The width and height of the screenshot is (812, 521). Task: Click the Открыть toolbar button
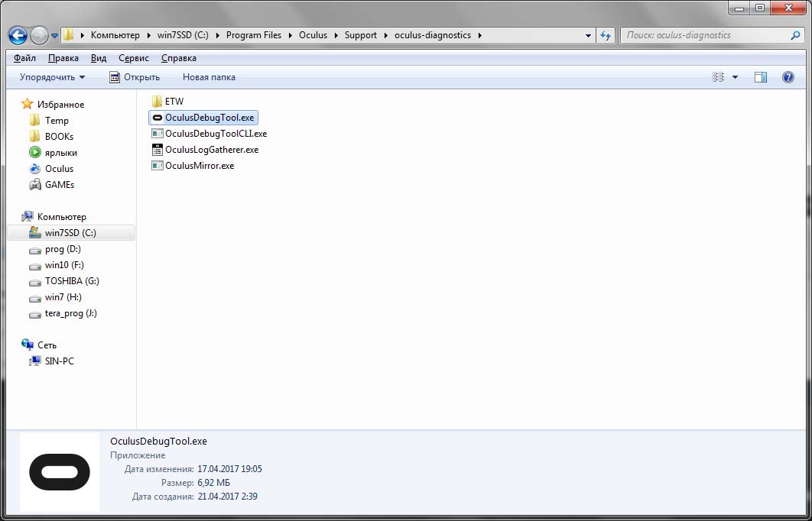click(x=135, y=77)
